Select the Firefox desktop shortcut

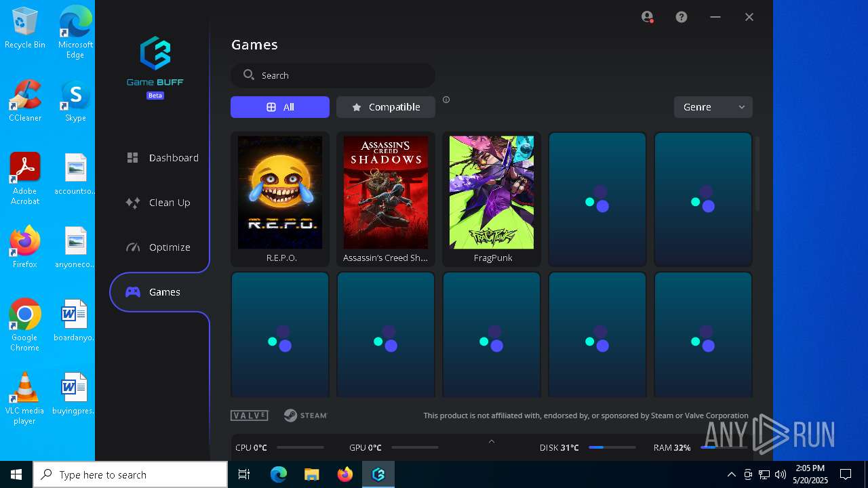(x=25, y=247)
